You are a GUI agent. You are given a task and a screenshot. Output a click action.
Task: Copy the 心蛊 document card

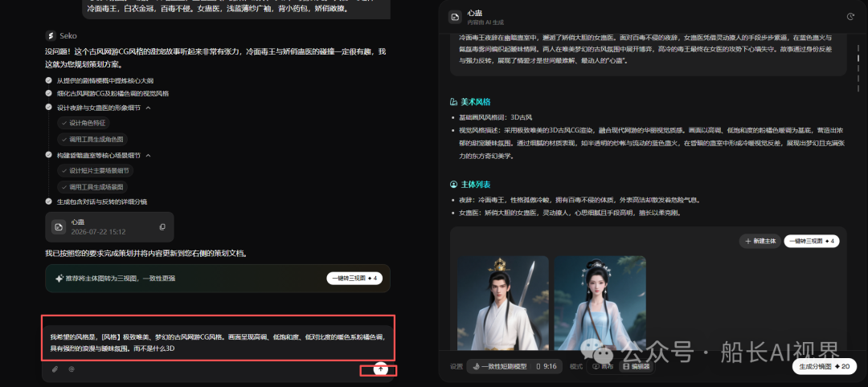point(162,226)
